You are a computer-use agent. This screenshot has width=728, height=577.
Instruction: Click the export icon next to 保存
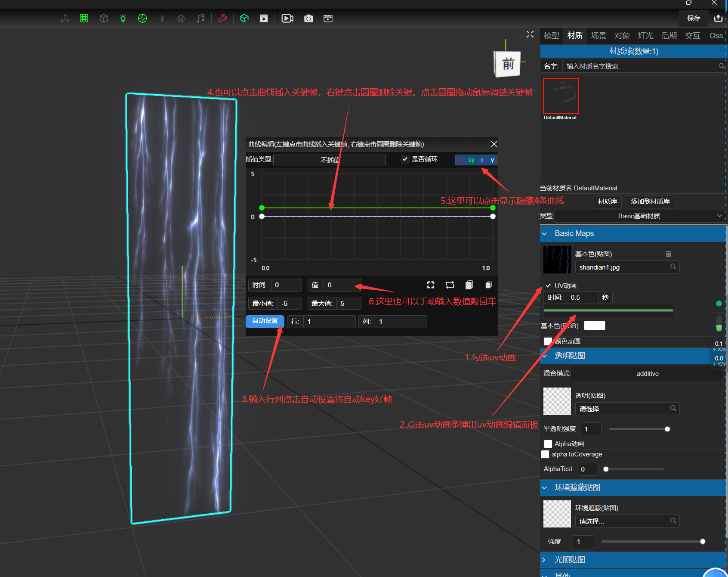click(718, 18)
